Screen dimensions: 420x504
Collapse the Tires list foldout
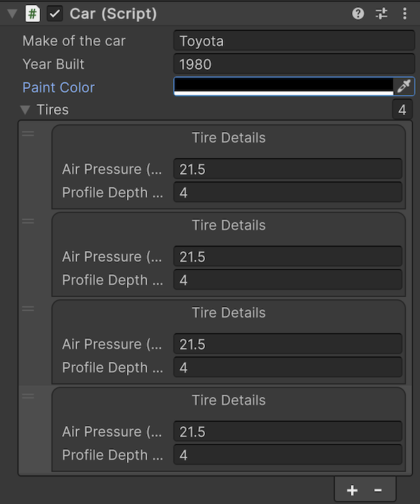point(25,110)
